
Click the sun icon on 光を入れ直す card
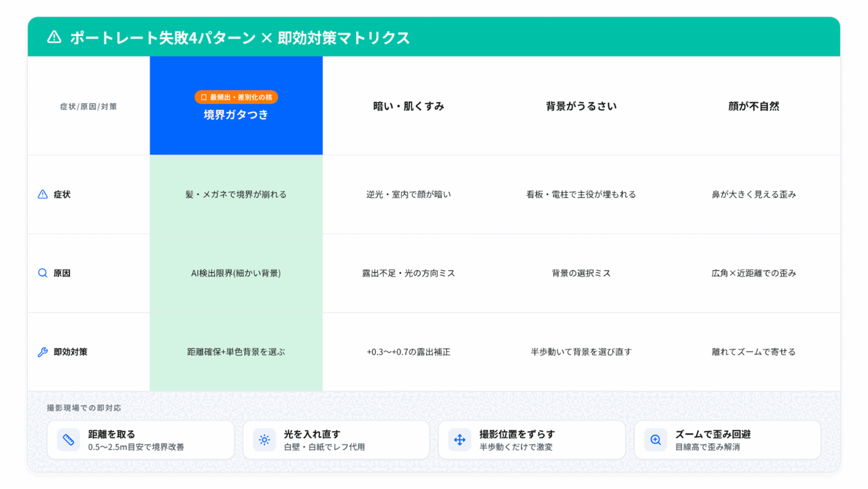click(264, 440)
